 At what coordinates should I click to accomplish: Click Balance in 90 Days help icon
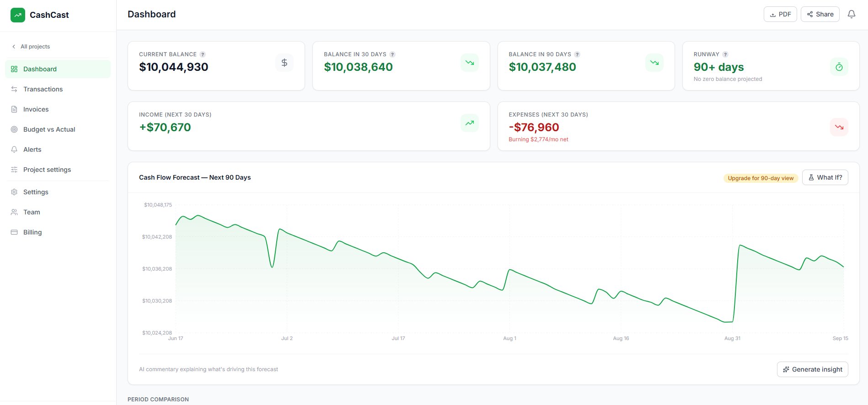[x=577, y=54]
